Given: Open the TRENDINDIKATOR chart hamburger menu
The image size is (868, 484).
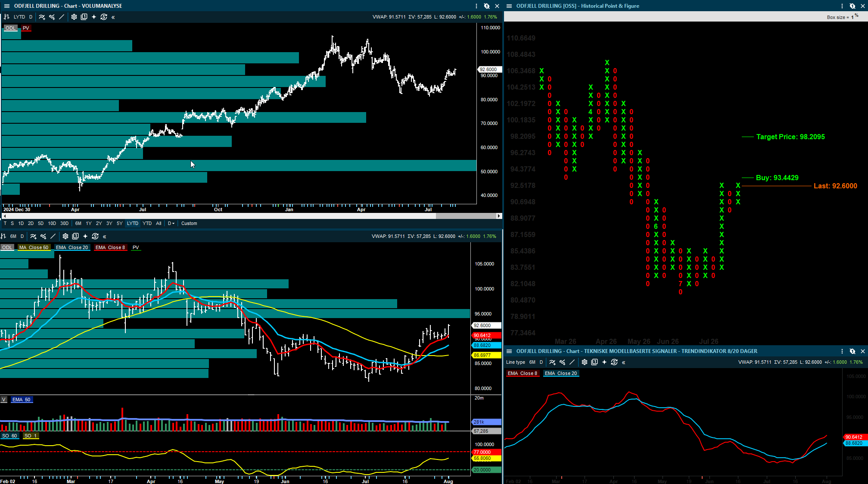Looking at the screenshot, I should point(509,351).
